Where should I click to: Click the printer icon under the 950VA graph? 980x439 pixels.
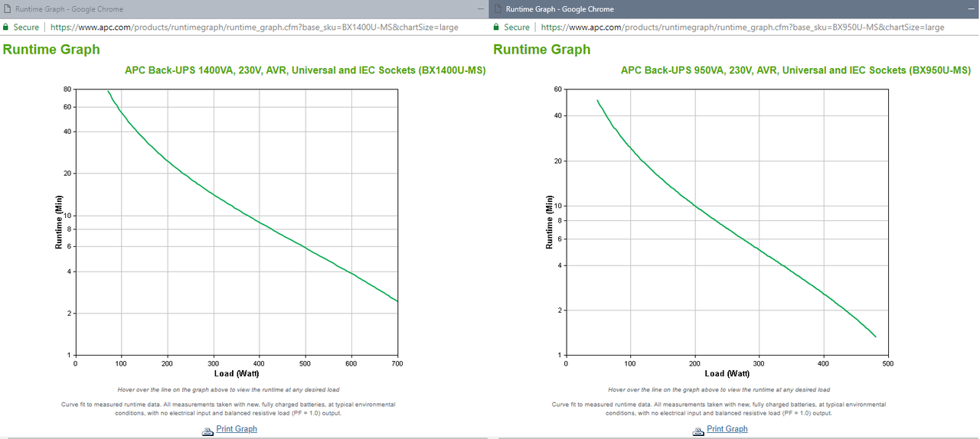click(698, 430)
